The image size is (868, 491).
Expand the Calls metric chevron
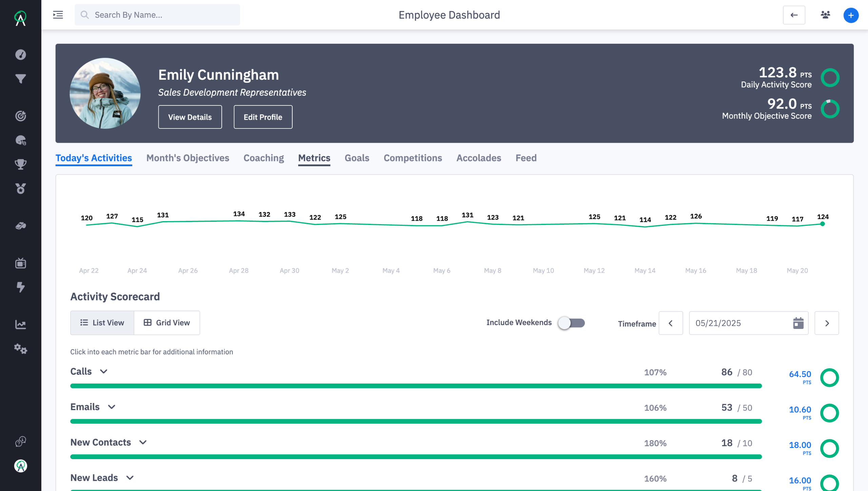pos(104,372)
